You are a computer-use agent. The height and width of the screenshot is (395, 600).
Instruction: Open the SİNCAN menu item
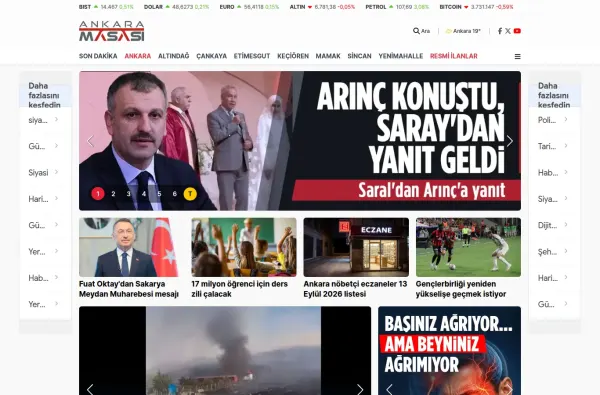click(x=359, y=56)
